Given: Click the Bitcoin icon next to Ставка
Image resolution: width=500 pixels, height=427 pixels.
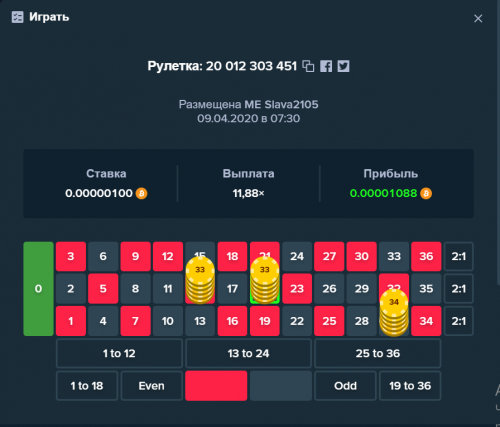Looking at the screenshot, I should [x=141, y=193].
